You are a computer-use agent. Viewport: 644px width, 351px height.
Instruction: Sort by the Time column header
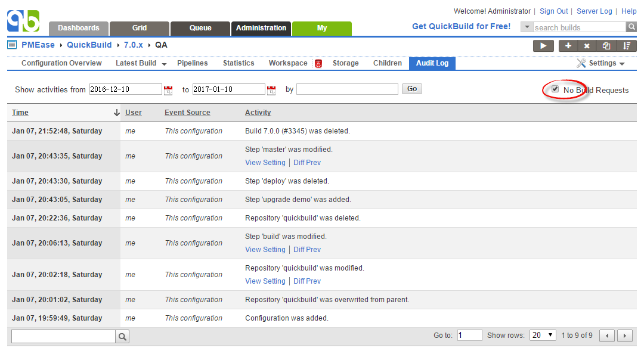20,113
